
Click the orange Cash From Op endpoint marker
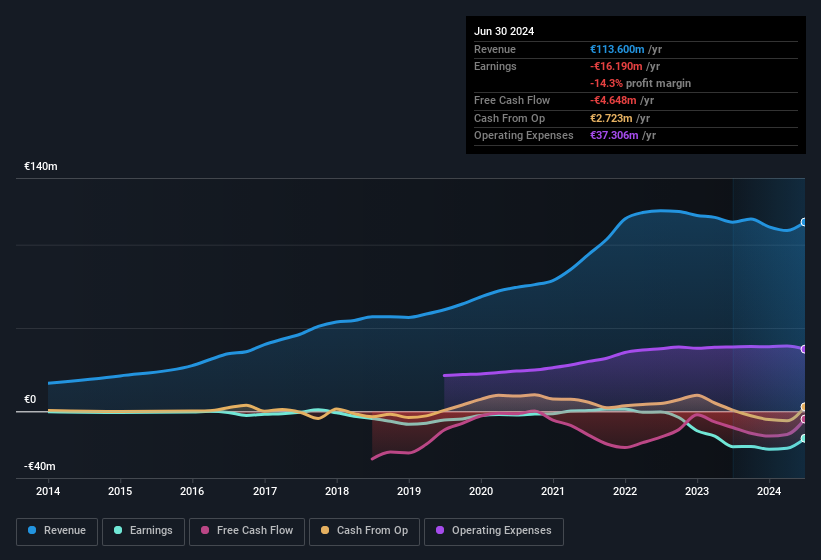click(804, 407)
